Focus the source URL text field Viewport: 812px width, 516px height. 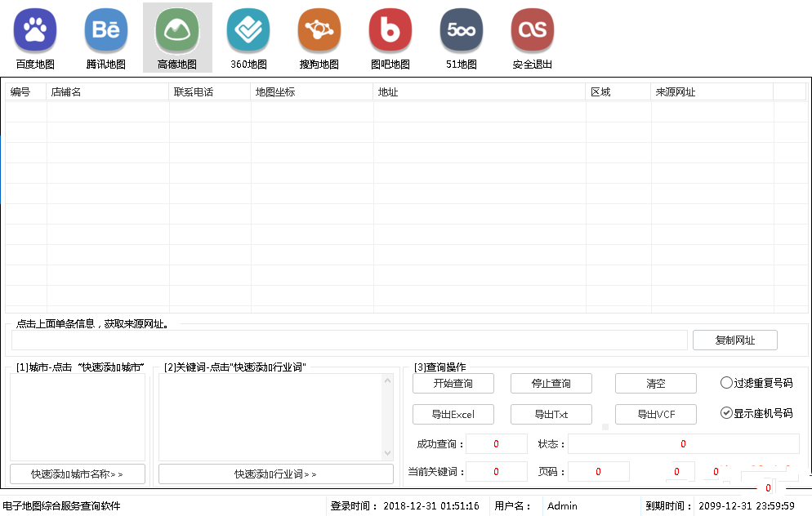[x=350, y=340]
